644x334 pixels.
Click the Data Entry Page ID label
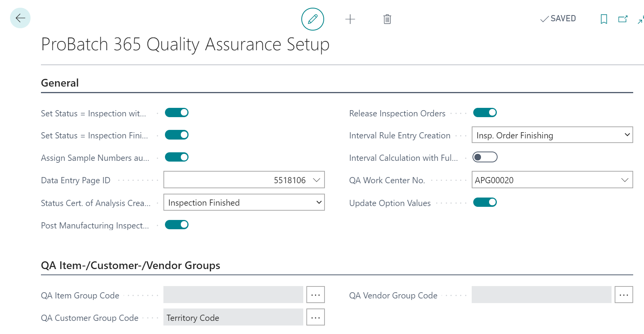pos(76,181)
